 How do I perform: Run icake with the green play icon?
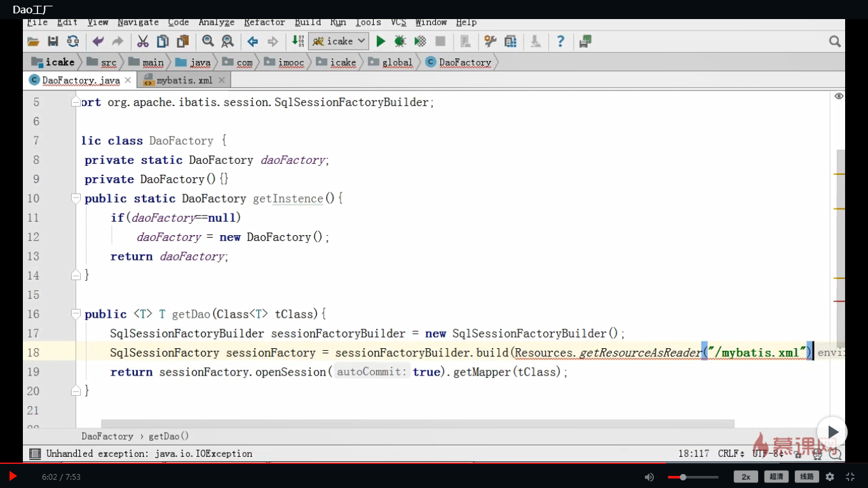(381, 41)
